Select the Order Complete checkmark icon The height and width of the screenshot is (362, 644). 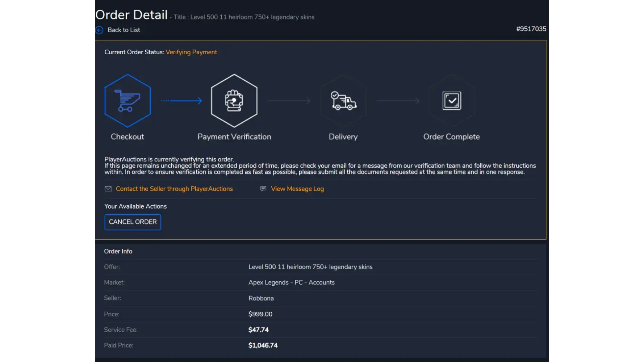pyautogui.click(x=452, y=101)
